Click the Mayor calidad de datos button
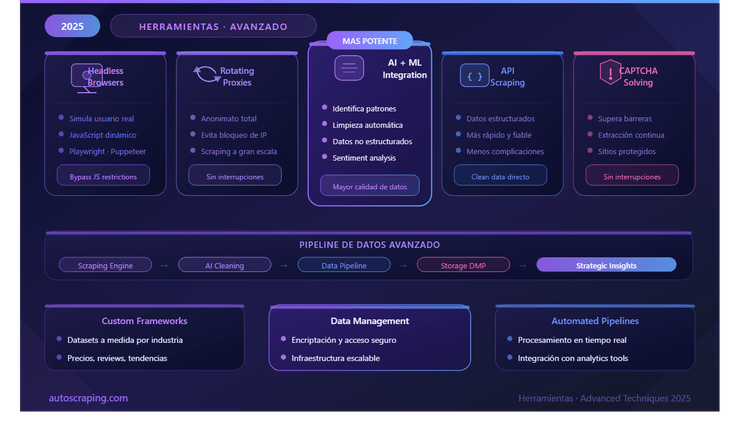The width and height of the screenshot is (750, 422). pos(370,187)
